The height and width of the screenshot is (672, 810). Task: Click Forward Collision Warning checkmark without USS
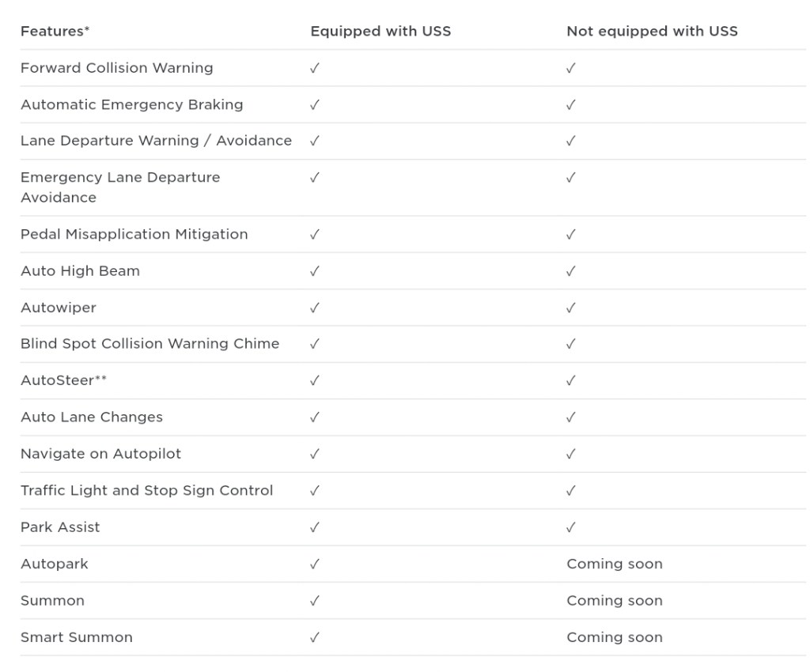point(571,68)
